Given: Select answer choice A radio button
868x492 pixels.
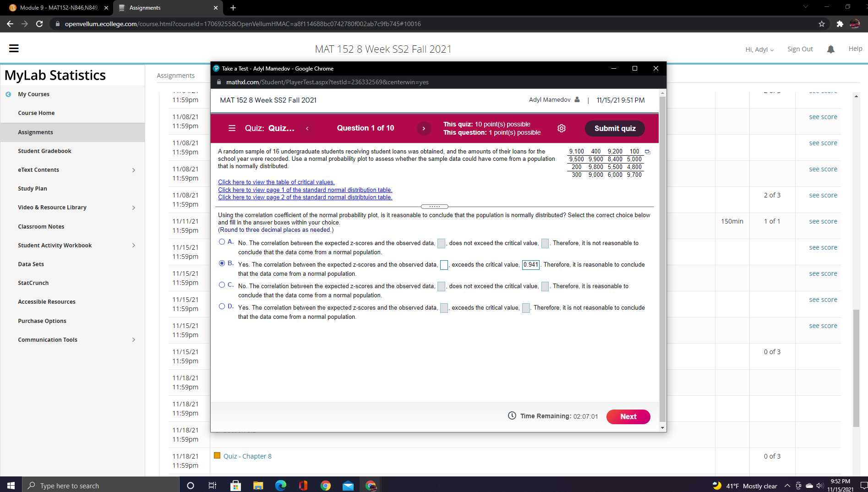Looking at the screenshot, I should pos(222,241).
